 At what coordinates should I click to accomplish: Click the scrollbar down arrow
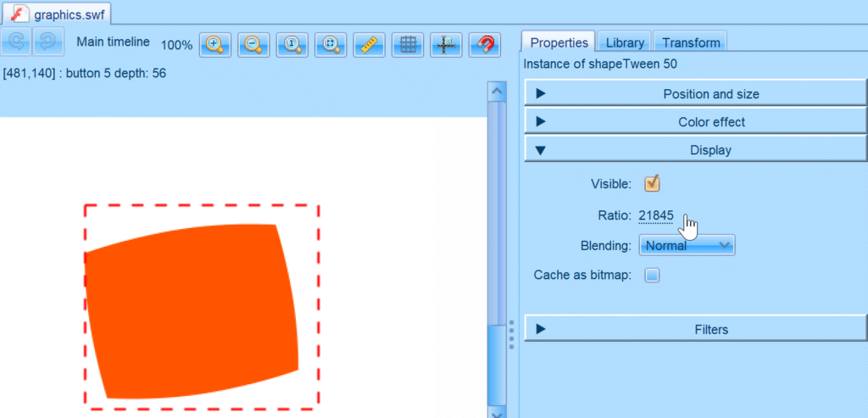pyautogui.click(x=497, y=411)
